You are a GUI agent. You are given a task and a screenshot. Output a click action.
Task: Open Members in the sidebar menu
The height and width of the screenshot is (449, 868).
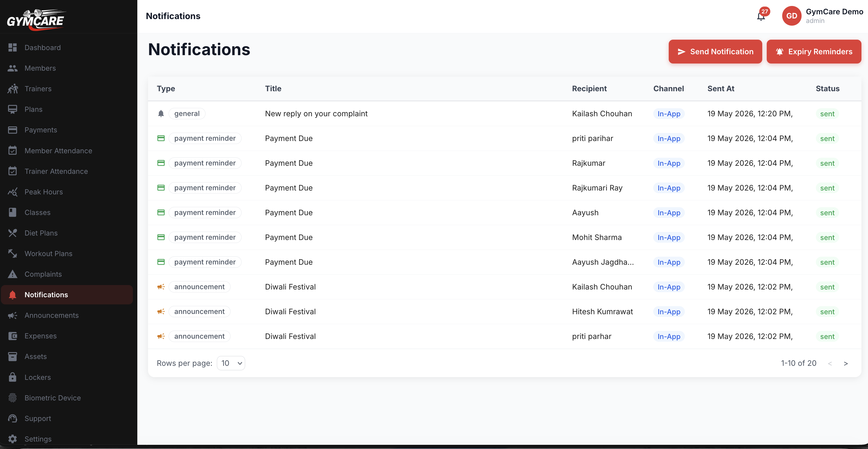(67, 68)
